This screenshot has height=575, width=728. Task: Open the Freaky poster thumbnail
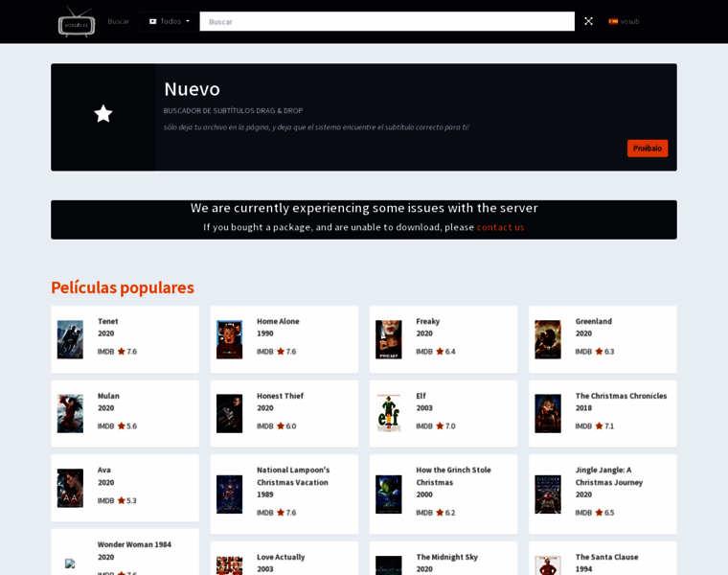[389, 339]
